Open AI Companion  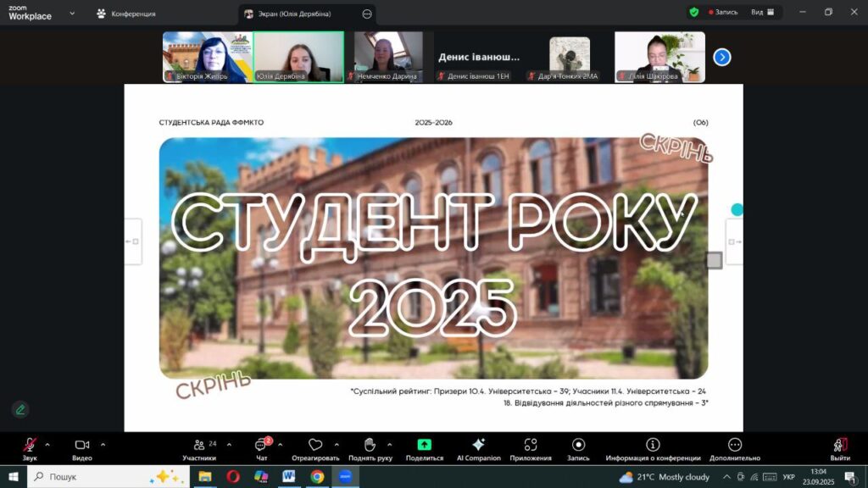coord(479,448)
